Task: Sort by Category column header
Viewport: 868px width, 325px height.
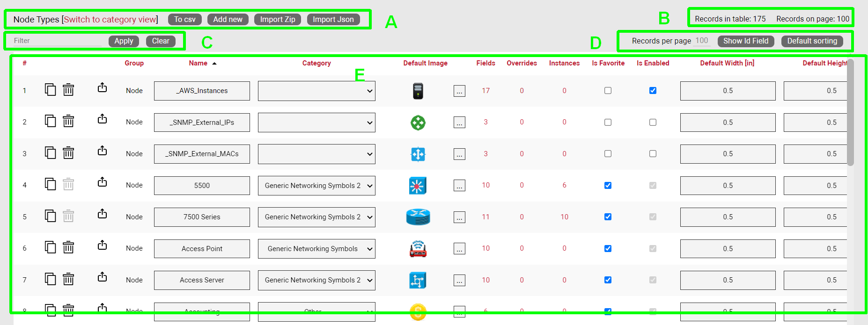Action: pyautogui.click(x=316, y=63)
